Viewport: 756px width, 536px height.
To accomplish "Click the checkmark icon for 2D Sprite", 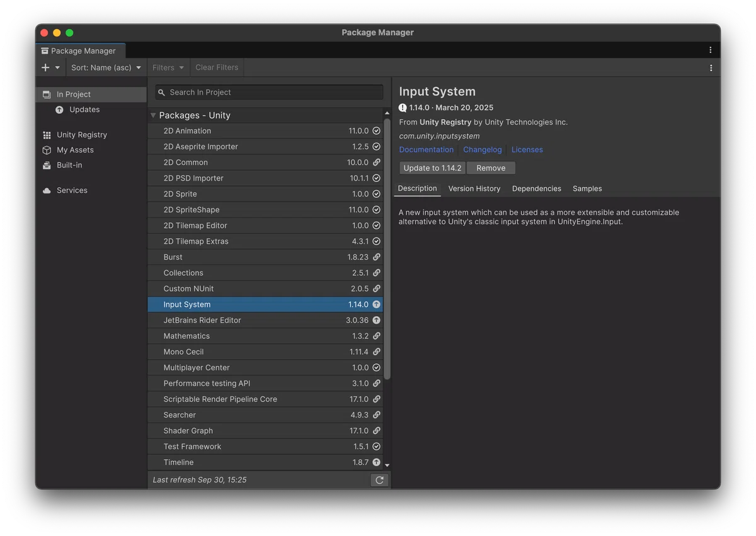I will [x=376, y=194].
